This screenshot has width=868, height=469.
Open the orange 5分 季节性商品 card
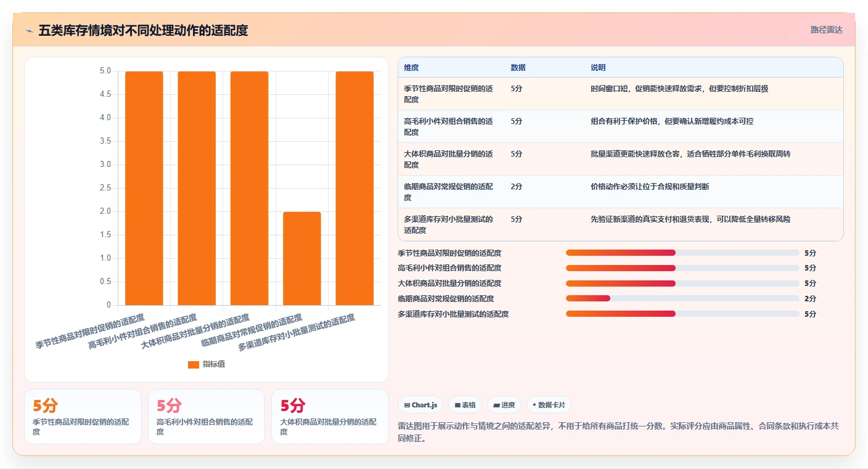pos(83,416)
